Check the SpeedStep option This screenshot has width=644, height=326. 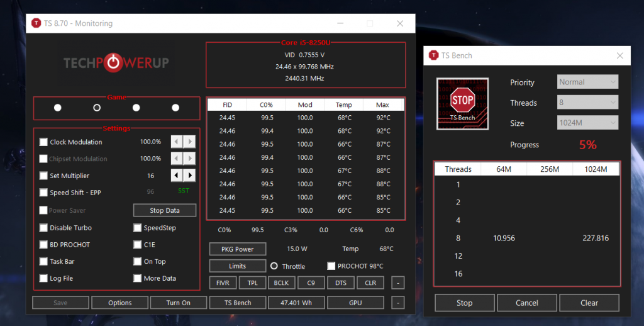137,228
